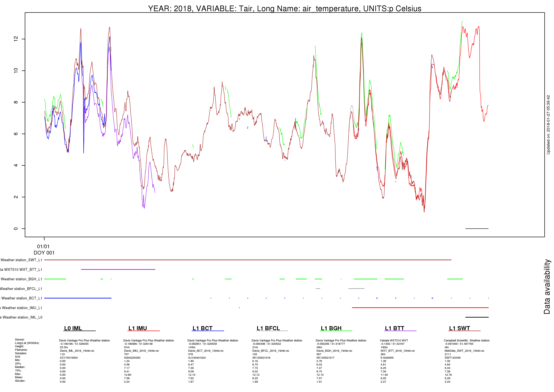
Task: Click filename Davis_IMU_2018_15min.nc
Action: pyautogui.click(x=141, y=351)
